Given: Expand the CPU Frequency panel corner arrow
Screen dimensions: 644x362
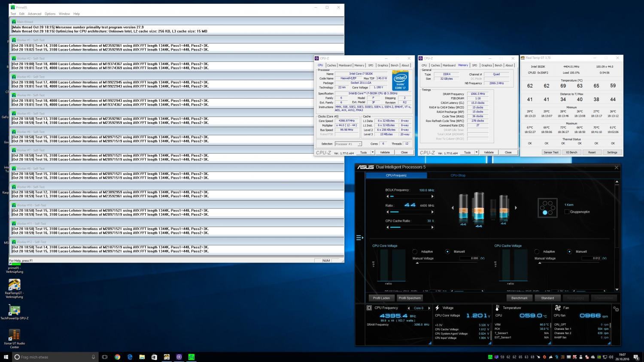Looking at the screenshot, I should pos(430,343).
